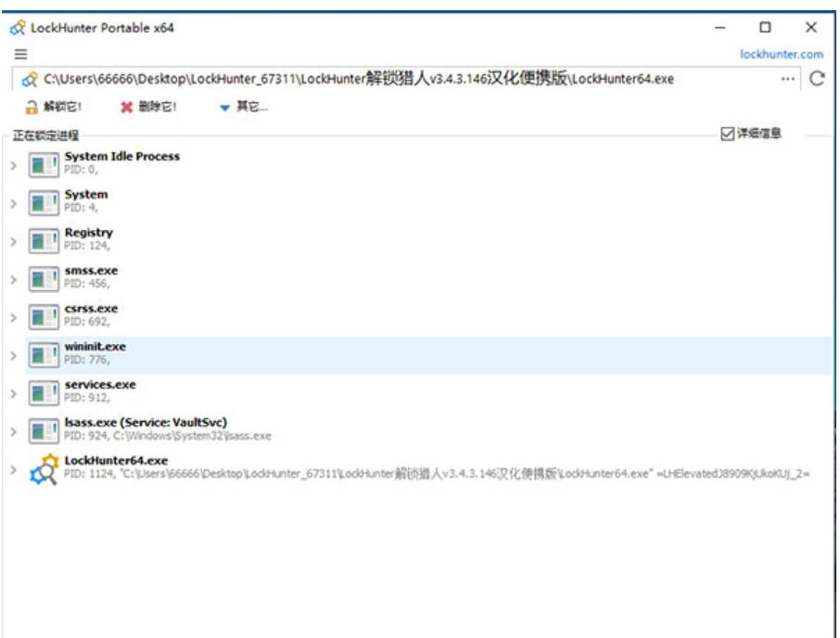
Task: Click the PID: 776 text under wininit.exe
Action: click(87, 360)
